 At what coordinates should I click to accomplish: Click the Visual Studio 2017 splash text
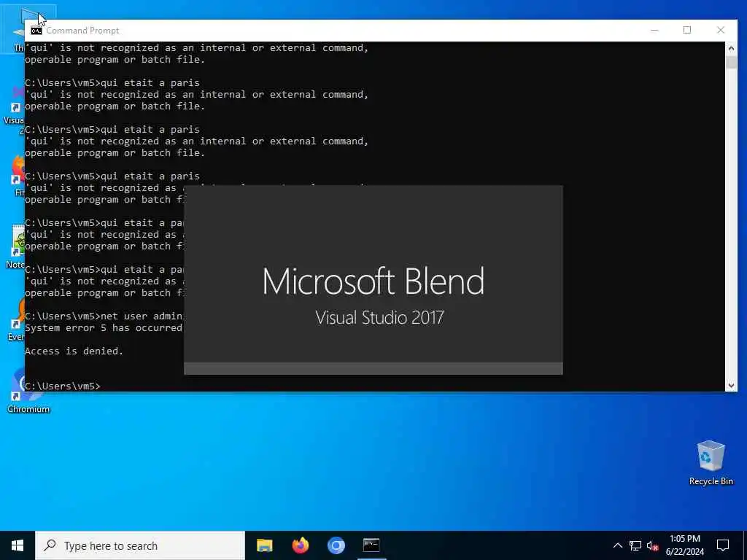pyautogui.click(x=379, y=318)
